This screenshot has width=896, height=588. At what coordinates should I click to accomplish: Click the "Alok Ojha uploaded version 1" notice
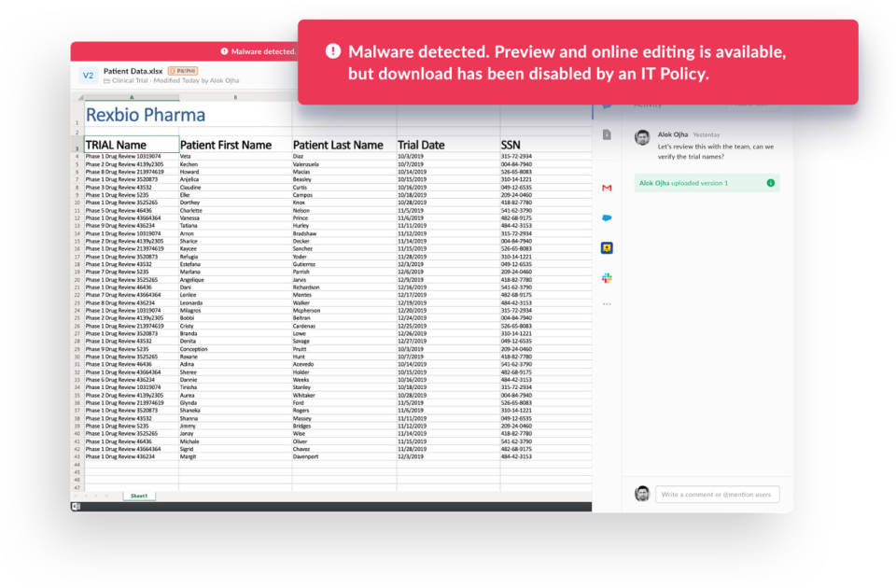(x=707, y=184)
